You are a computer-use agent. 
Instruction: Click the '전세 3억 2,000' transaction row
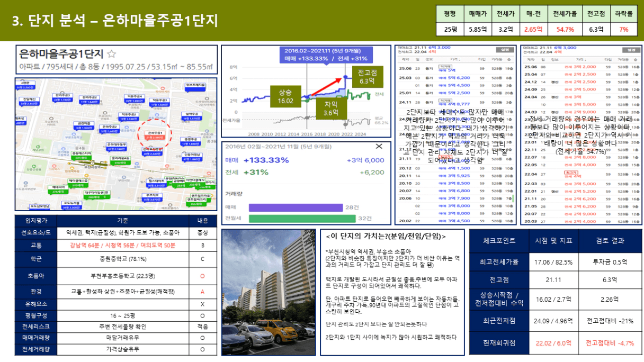pyautogui.click(x=582, y=67)
